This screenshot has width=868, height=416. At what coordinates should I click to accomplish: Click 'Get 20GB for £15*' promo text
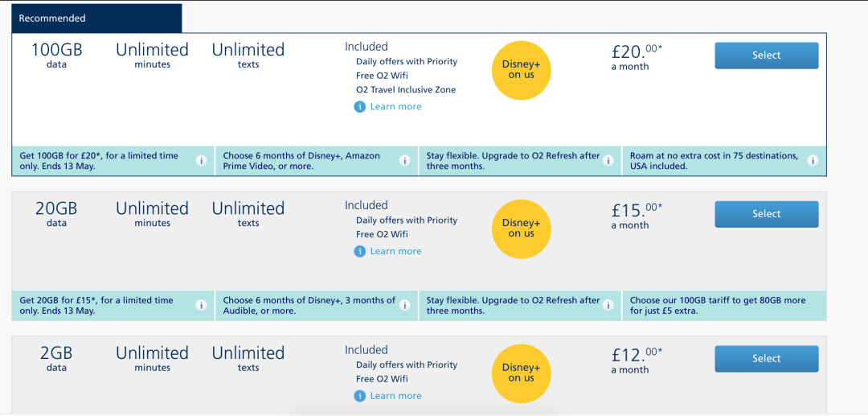pyautogui.click(x=96, y=305)
